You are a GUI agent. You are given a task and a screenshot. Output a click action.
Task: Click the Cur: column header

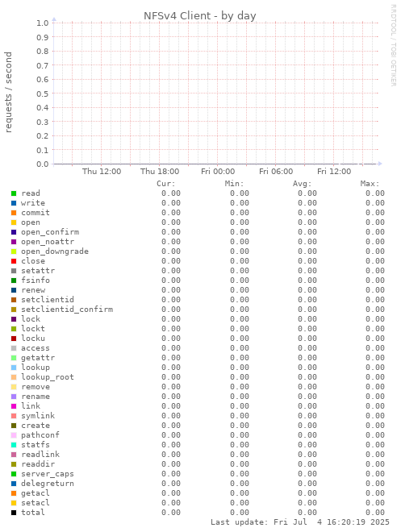tap(166, 184)
